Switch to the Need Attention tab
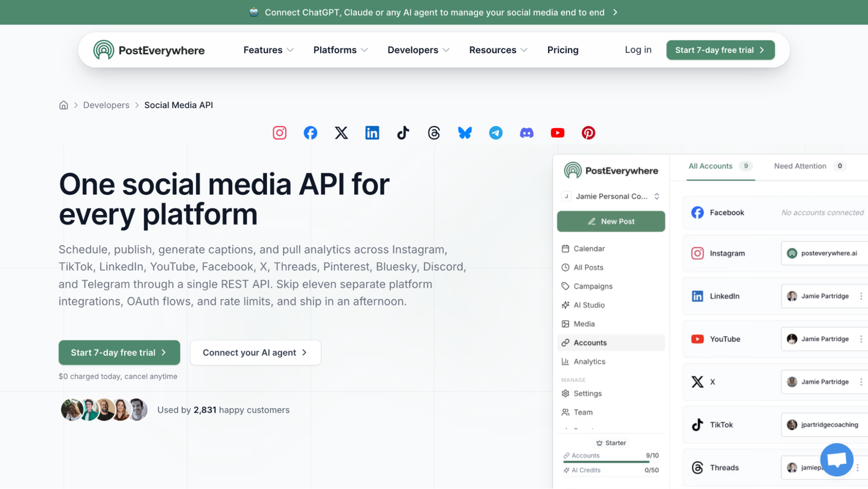Image resolution: width=868 pixels, height=489 pixels. (810, 166)
